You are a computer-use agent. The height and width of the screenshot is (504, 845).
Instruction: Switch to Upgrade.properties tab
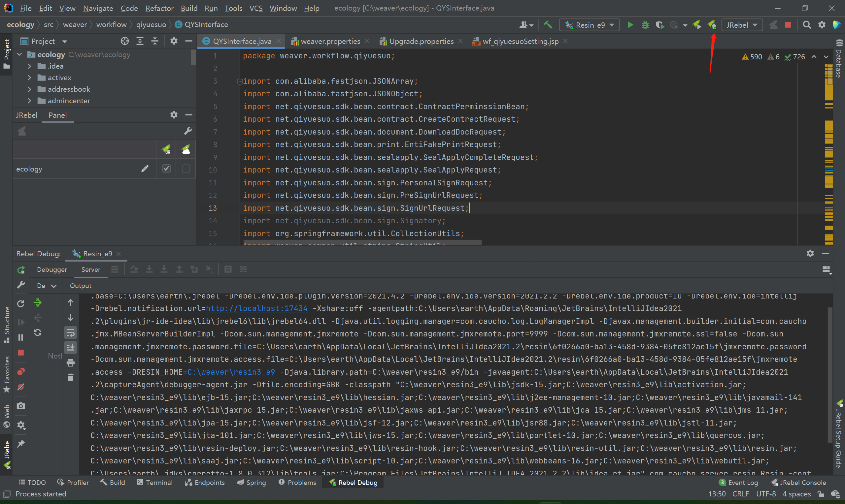coord(421,41)
